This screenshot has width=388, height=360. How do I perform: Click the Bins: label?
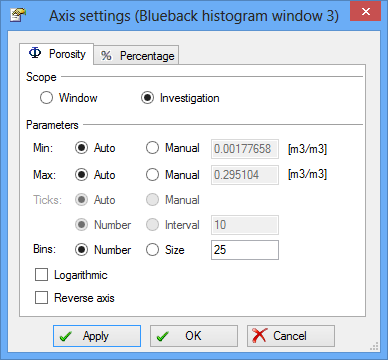pos(44,249)
